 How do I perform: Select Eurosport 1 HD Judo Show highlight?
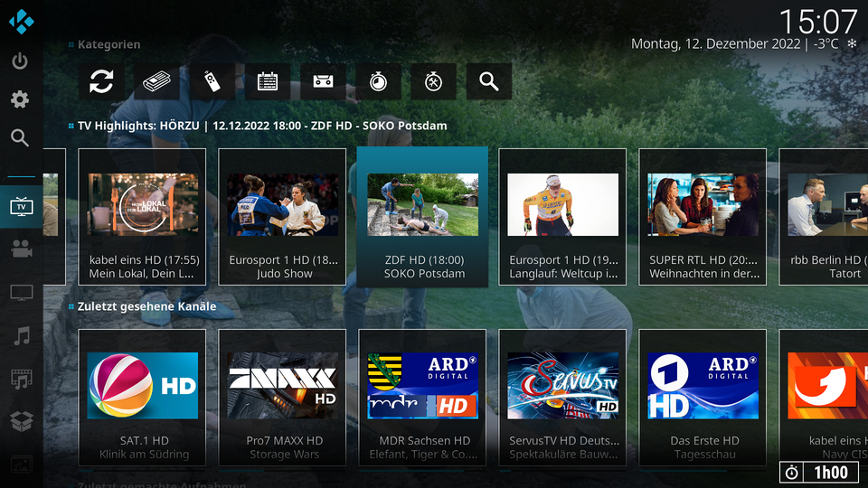click(282, 217)
